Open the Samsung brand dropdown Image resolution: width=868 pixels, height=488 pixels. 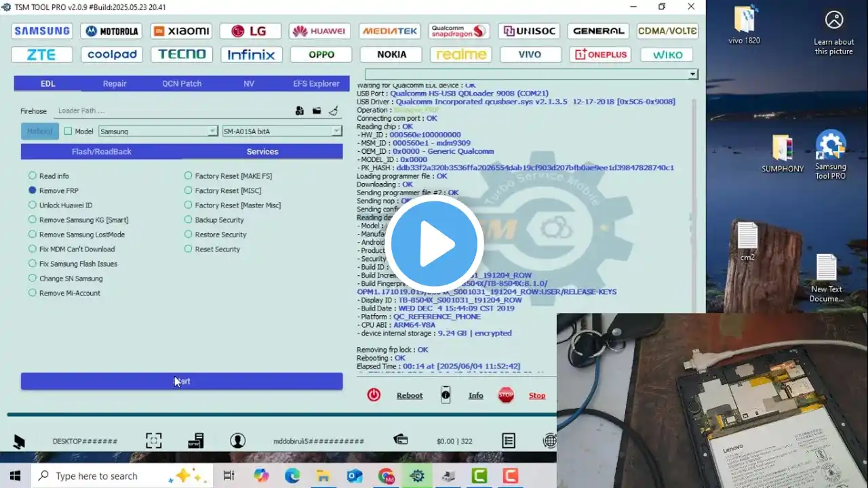(x=158, y=131)
